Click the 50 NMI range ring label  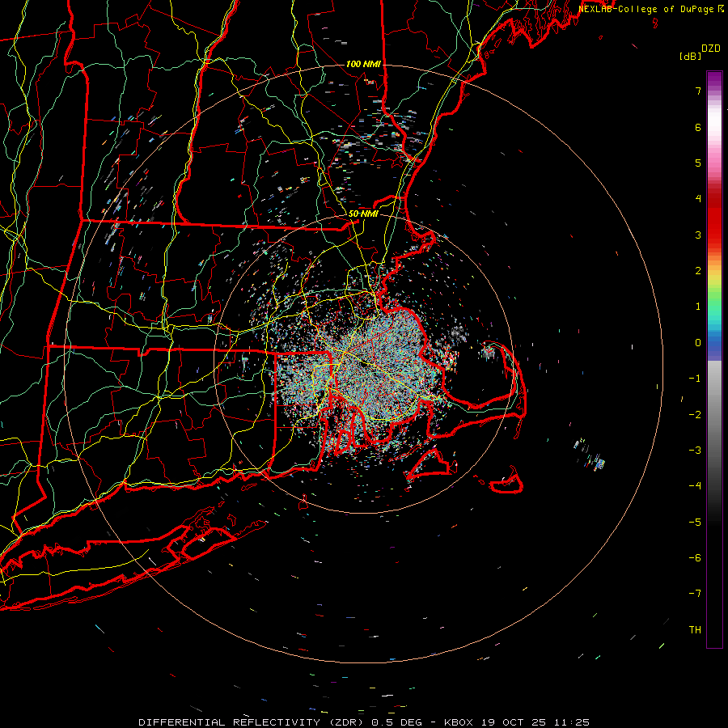pos(363,214)
